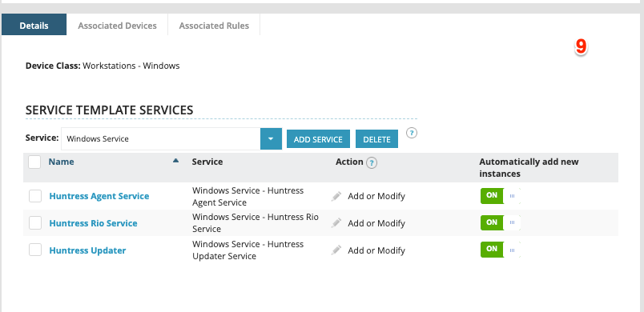Click Add or Modify in Agent Service row
Viewport: 644px width, 312px height.
click(x=376, y=196)
